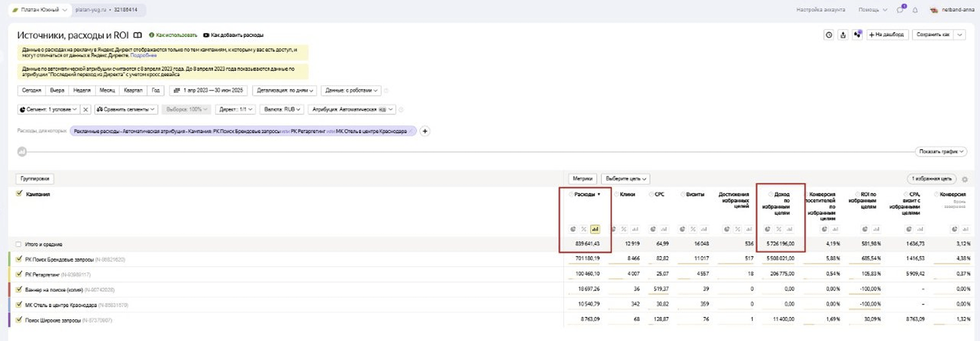
Task: Open table settings gear icon
Action: 965,179
